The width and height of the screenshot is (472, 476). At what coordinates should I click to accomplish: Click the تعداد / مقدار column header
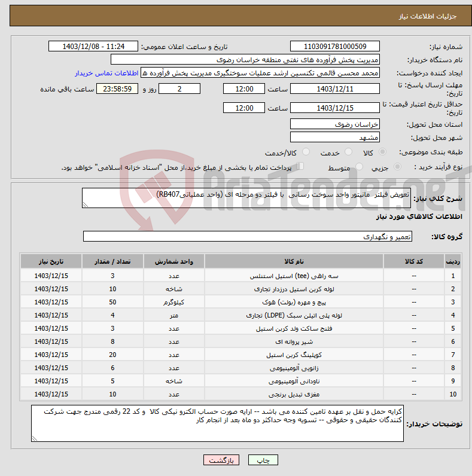(112, 261)
